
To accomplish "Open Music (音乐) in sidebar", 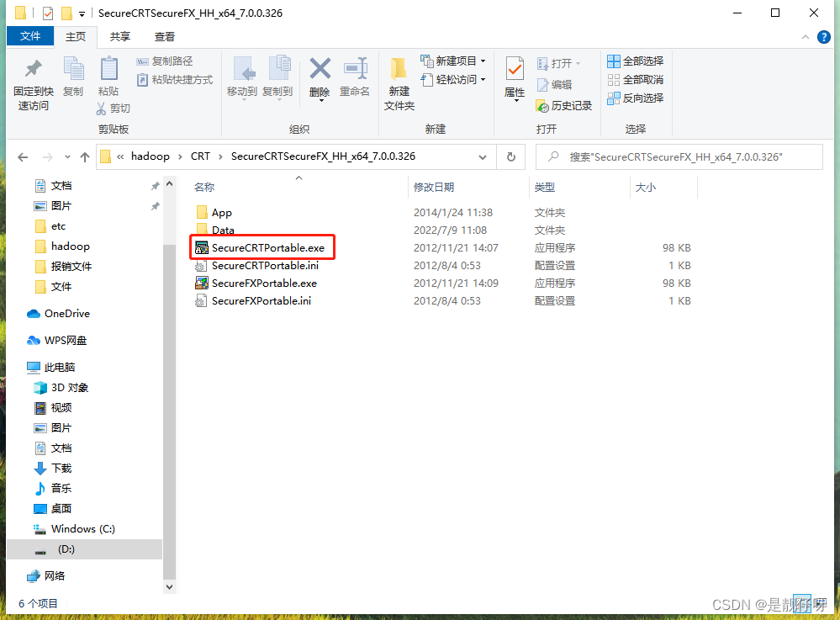I will tap(61, 488).
